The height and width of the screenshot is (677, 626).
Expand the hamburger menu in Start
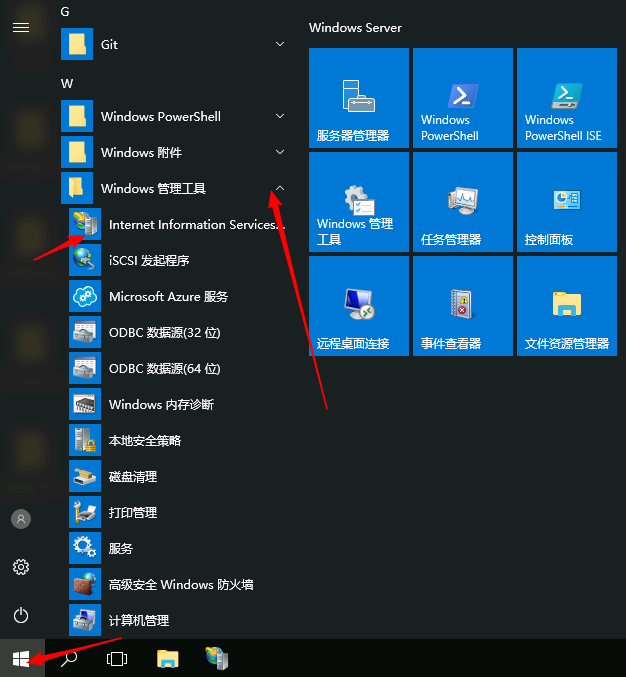[21, 28]
